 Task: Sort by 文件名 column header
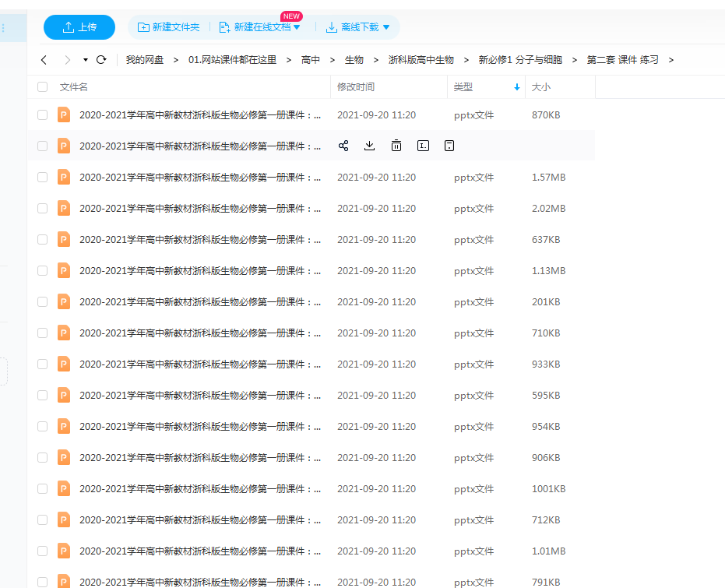[x=73, y=87]
